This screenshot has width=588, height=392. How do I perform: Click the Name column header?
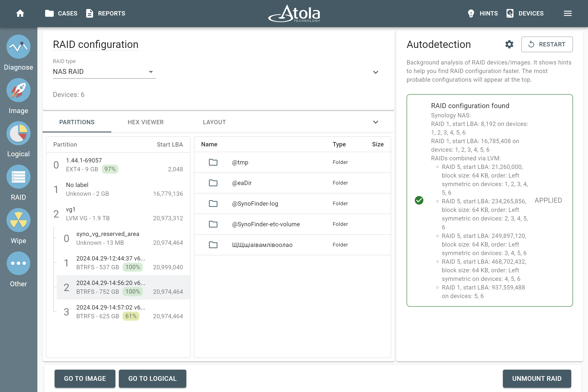(209, 144)
